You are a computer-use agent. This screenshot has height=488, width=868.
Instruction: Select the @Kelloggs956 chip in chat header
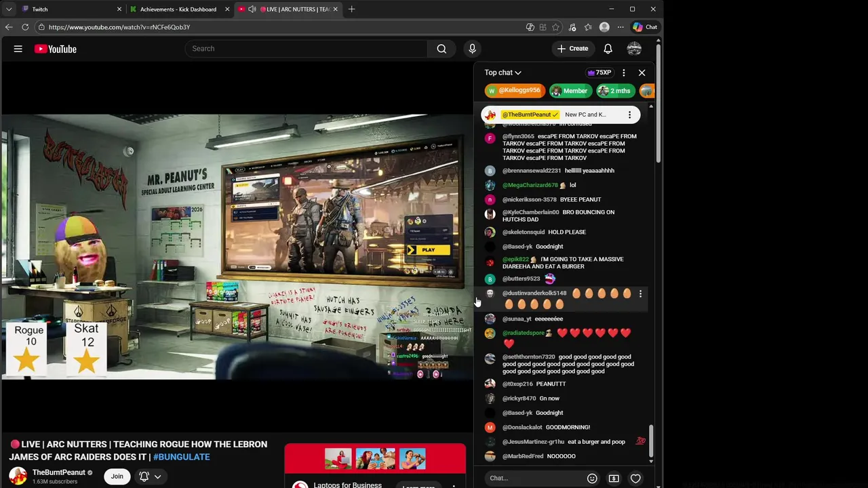515,91
